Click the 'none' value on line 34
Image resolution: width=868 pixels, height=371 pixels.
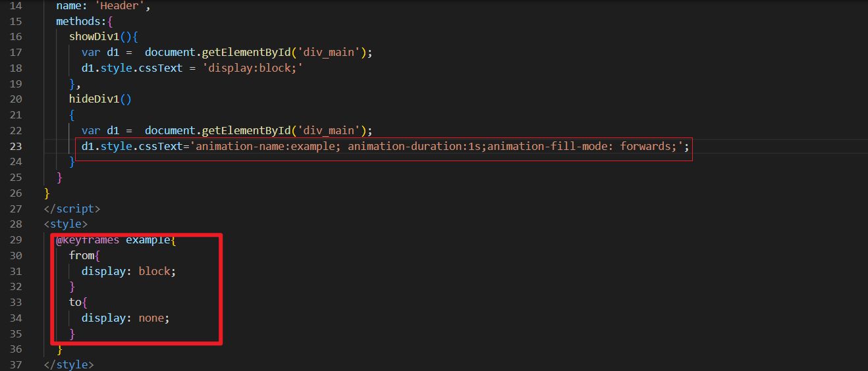[151, 318]
